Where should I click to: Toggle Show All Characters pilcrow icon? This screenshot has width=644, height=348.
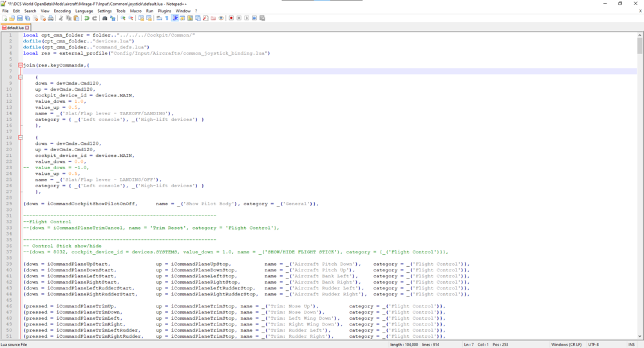[x=167, y=18]
